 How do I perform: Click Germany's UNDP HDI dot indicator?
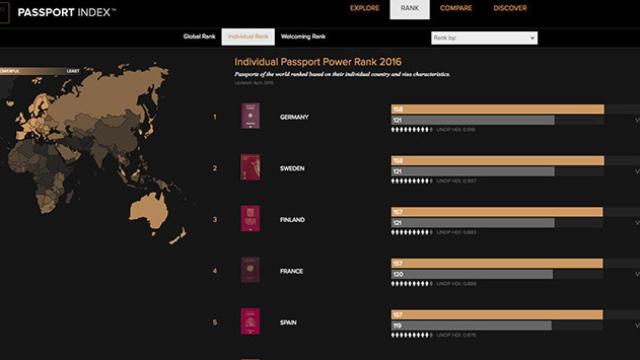(411, 130)
